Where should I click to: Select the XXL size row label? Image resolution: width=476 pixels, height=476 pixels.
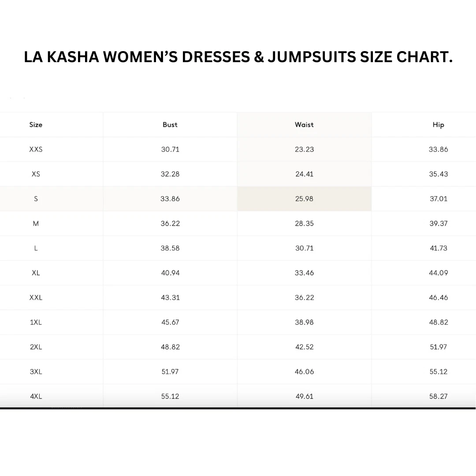point(36,297)
